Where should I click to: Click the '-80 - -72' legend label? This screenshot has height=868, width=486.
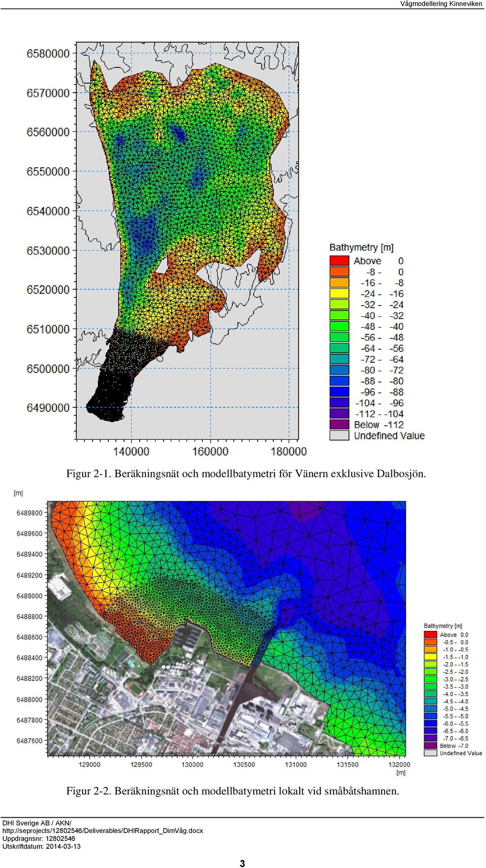tap(382, 370)
